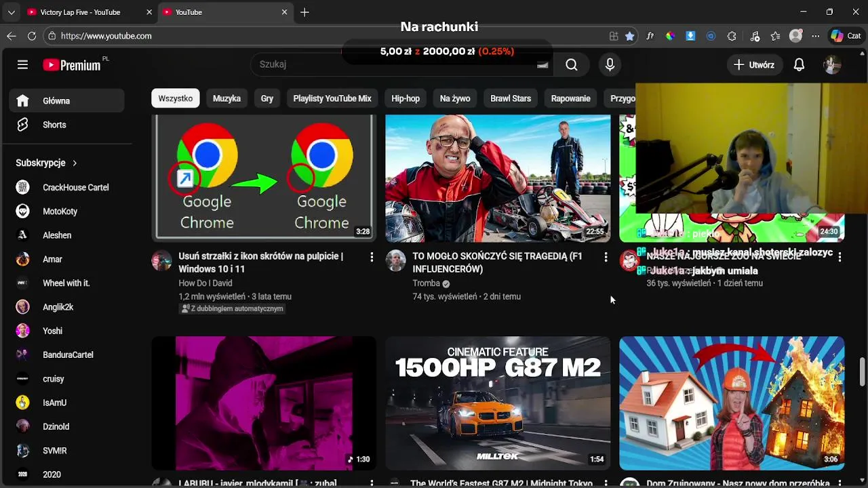The width and height of the screenshot is (868, 488).
Task: Click the blue download extension icon
Action: point(690,36)
